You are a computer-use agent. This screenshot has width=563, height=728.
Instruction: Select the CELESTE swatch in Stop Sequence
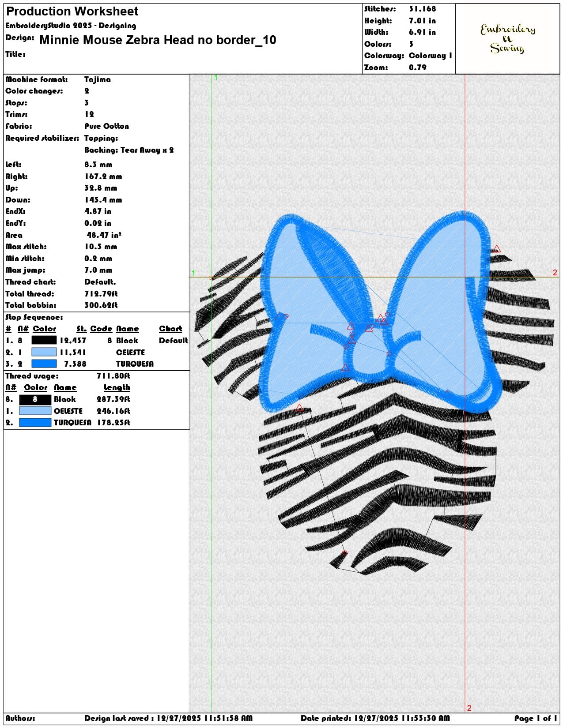pos(44,352)
